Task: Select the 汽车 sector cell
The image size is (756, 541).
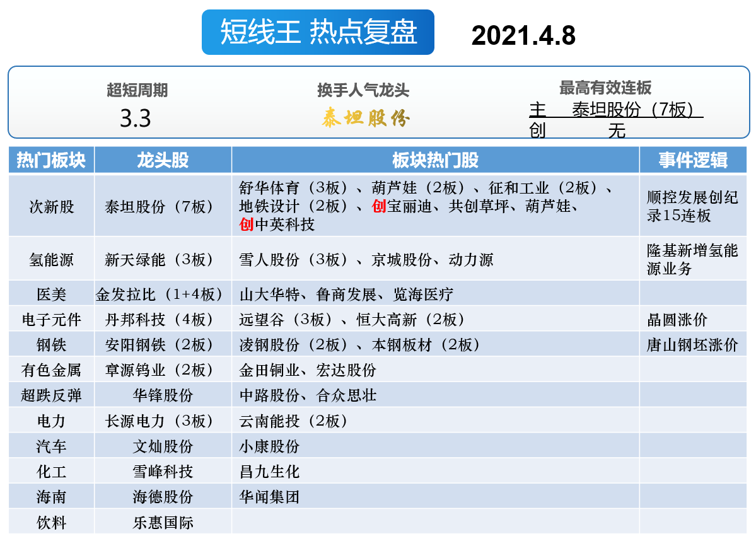Action: pos(51,446)
